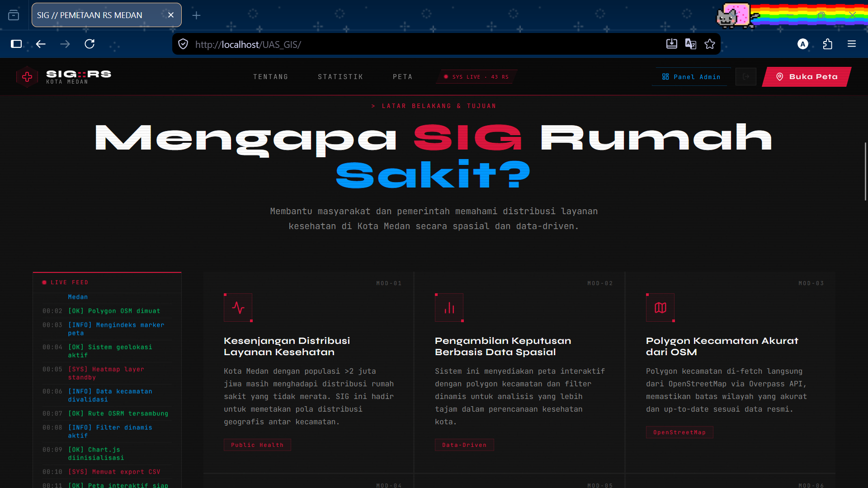The width and height of the screenshot is (868, 488).
Task: Go back with the browser back arrow
Action: (x=41, y=44)
